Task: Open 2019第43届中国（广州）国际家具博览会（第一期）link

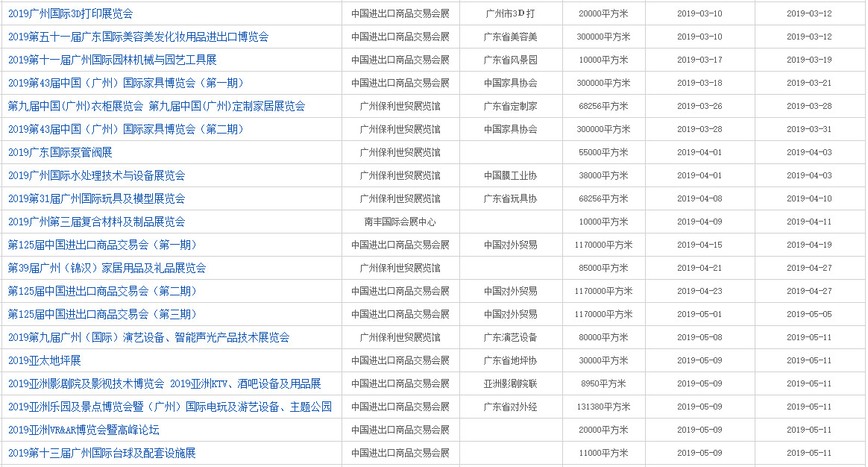Action: (126, 83)
